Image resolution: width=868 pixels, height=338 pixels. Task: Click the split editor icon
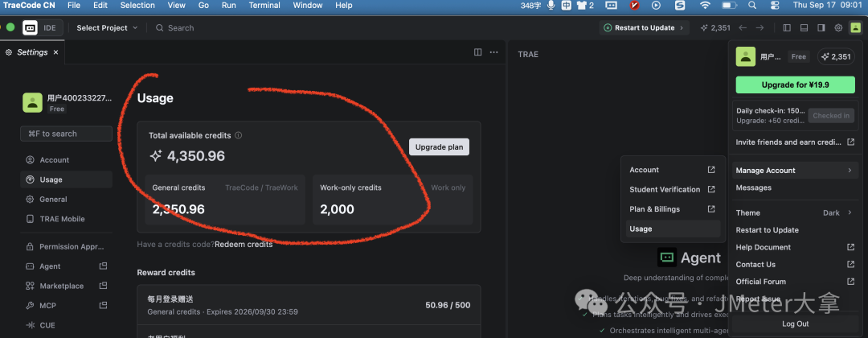coord(477,52)
